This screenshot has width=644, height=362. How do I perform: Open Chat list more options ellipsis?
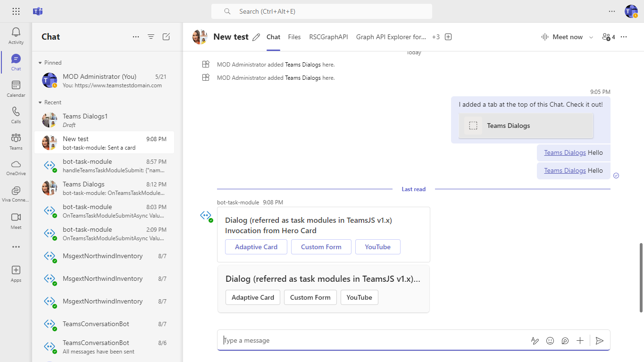[136, 37]
